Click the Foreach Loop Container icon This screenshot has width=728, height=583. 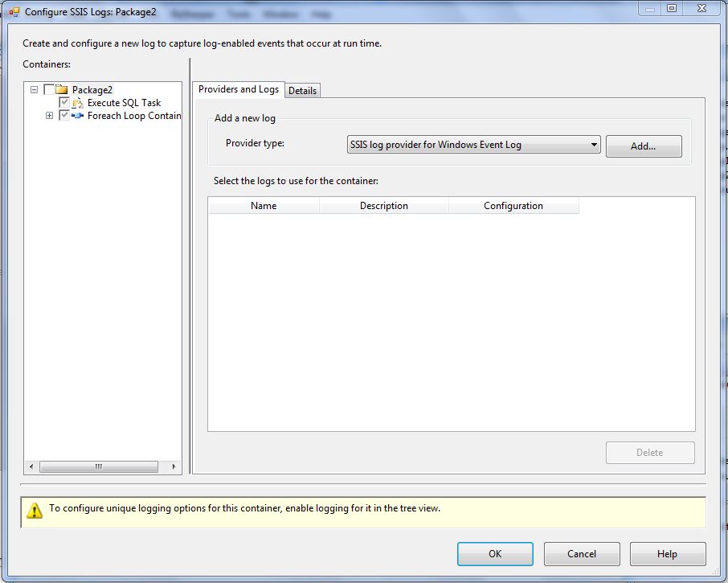coord(78,116)
